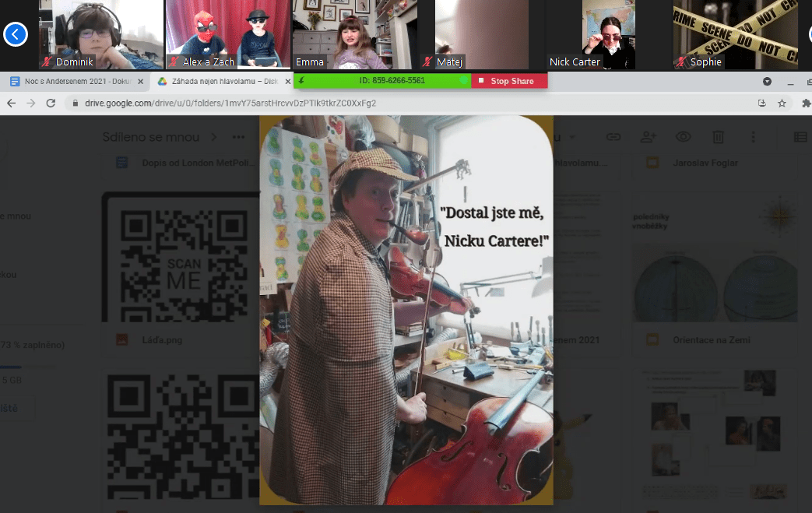Viewport: 812px width, 513px height.
Task: Click the address bar URL
Action: tap(230, 103)
